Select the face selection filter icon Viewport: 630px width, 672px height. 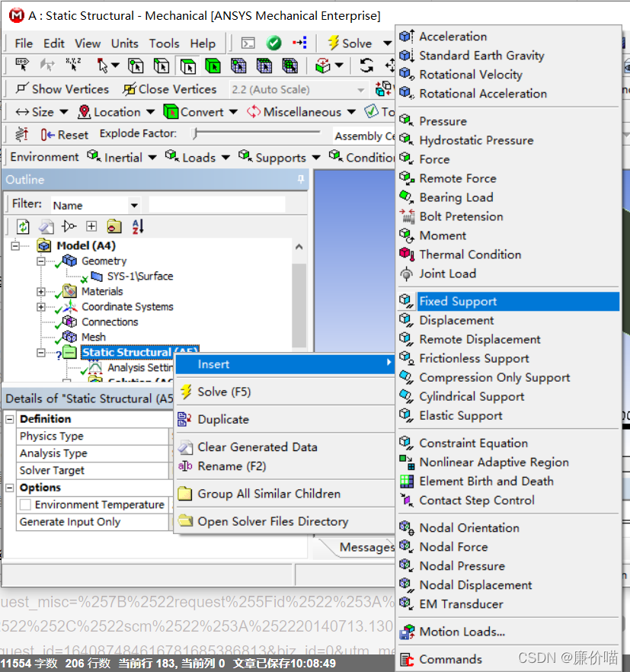tap(187, 66)
